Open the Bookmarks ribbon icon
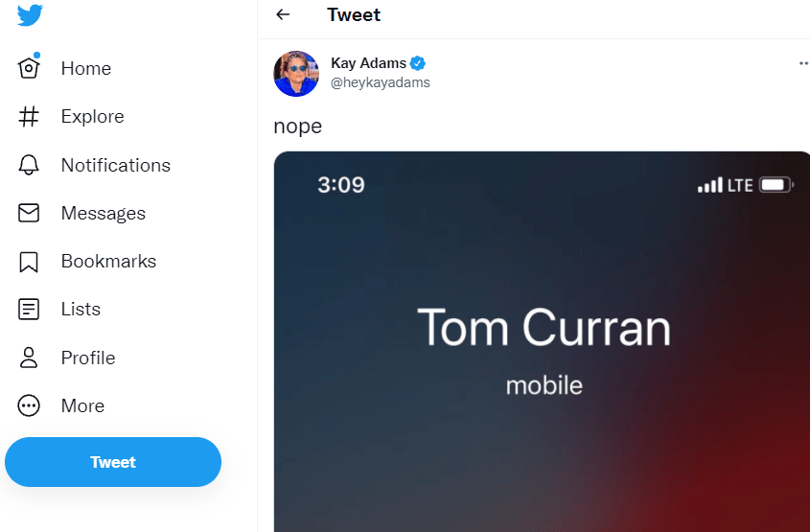 tap(30, 262)
